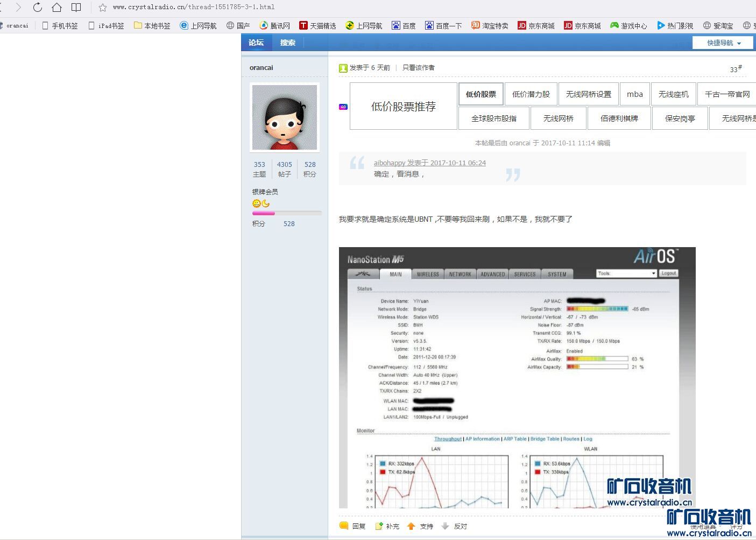Open the orancai username link in sidebar
Viewport: 756px width, 540px height.
click(x=262, y=67)
